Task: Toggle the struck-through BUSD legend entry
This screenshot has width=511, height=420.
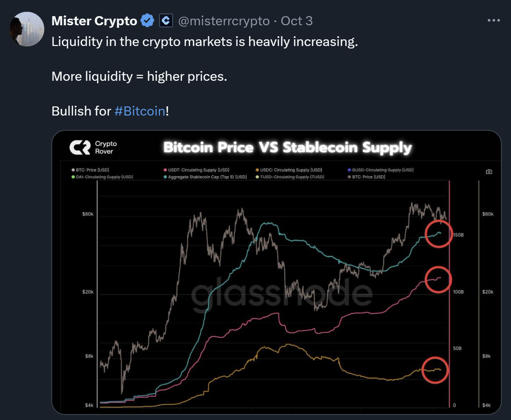Action: click(x=381, y=170)
